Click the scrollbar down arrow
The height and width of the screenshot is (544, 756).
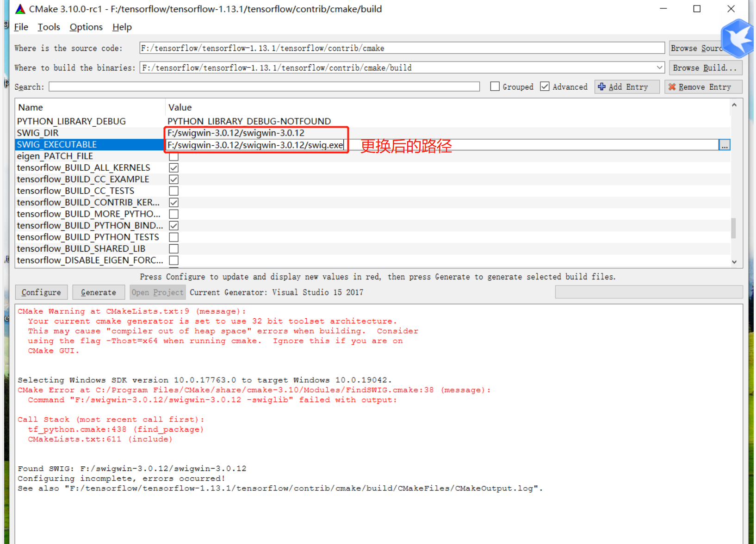(734, 262)
